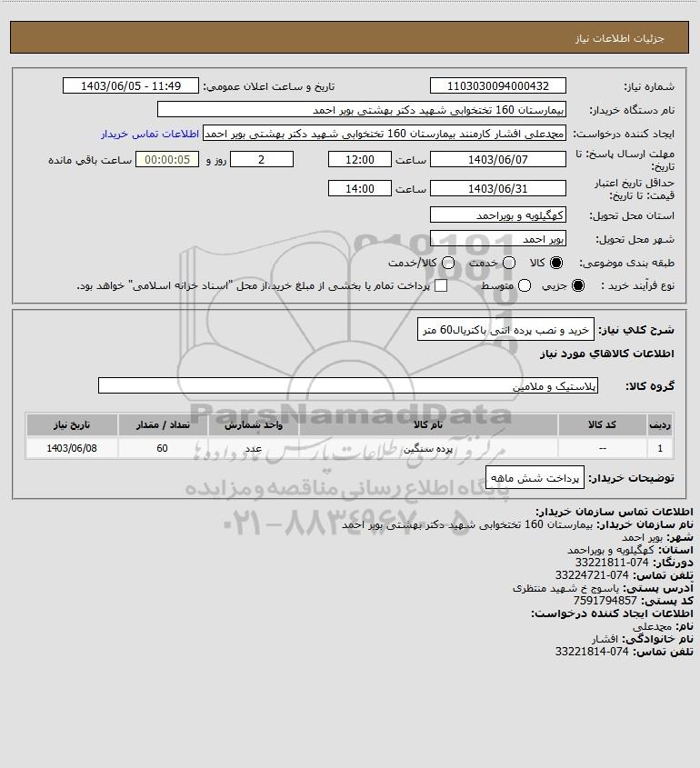This screenshot has width=700, height=768.
Task: Select the کالا/خدمت radio button
Action: (x=447, y=263)
